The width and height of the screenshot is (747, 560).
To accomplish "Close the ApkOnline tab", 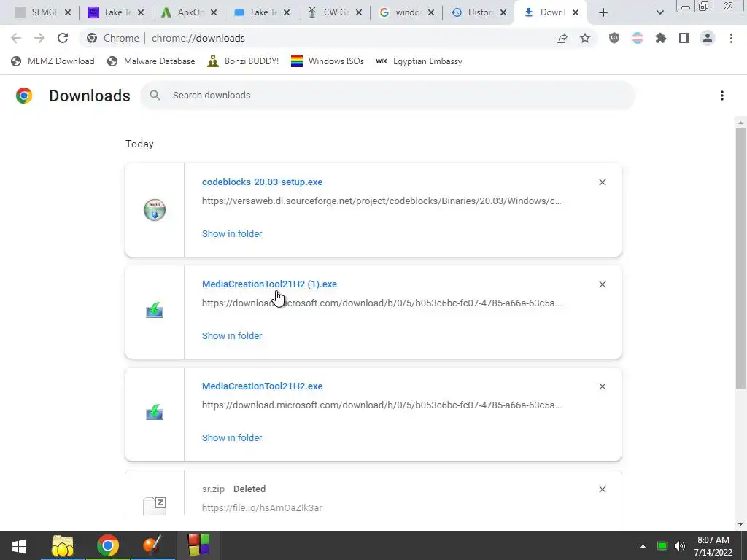I will (x=214, y=13).
